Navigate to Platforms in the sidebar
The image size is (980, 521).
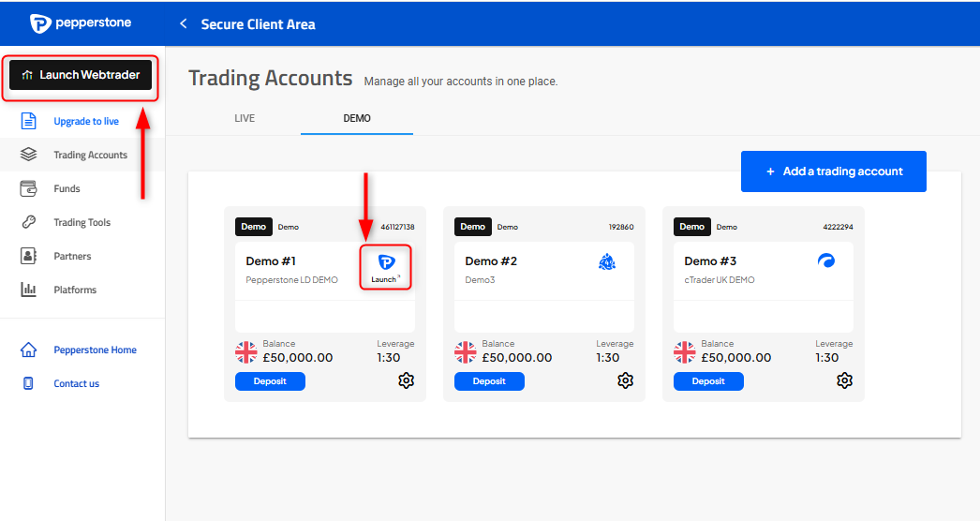point(75,290)
